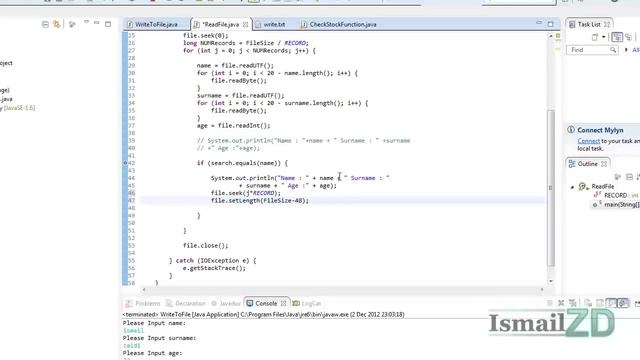Click 'file.seek(j*RECORD);' code line
Screen dimensions: 640x360
pos(246,193)
